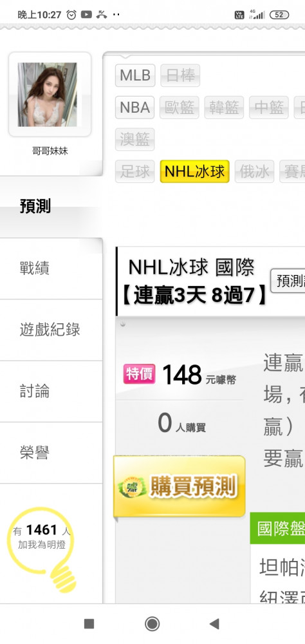Choose the 俄冰 league filter

click(254, 171)
